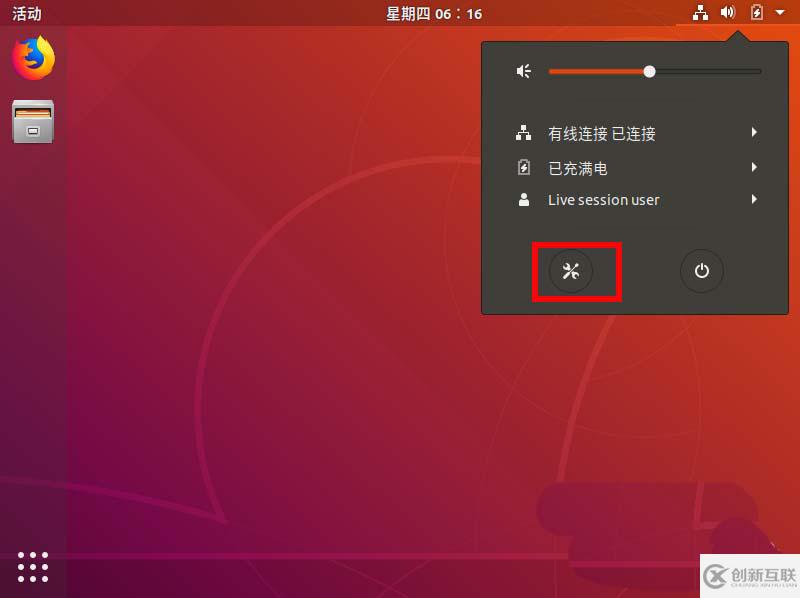Open the clock showing 星期四 06:16
Screen dimensions: 800x598
point(434,13)
